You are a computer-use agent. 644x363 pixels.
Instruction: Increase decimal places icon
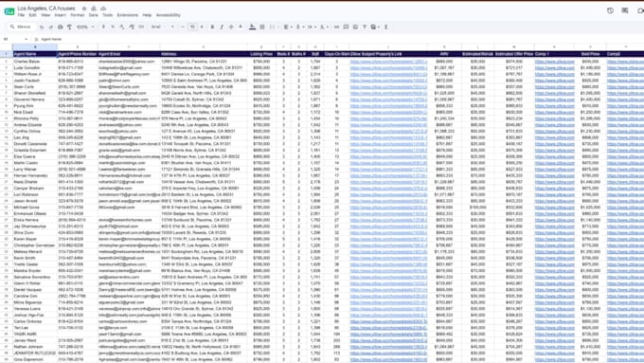pyautogui.click(x=132, y=27)
